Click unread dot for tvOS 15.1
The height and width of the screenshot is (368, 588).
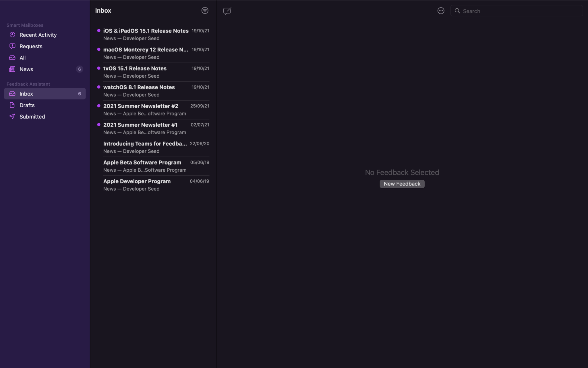tap(99, 68)
